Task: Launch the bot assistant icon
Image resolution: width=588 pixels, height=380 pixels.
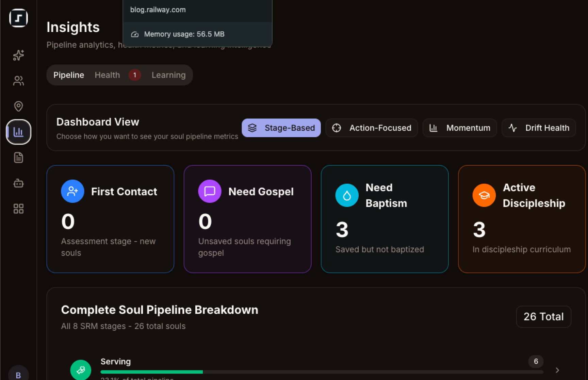Action: 18,183
